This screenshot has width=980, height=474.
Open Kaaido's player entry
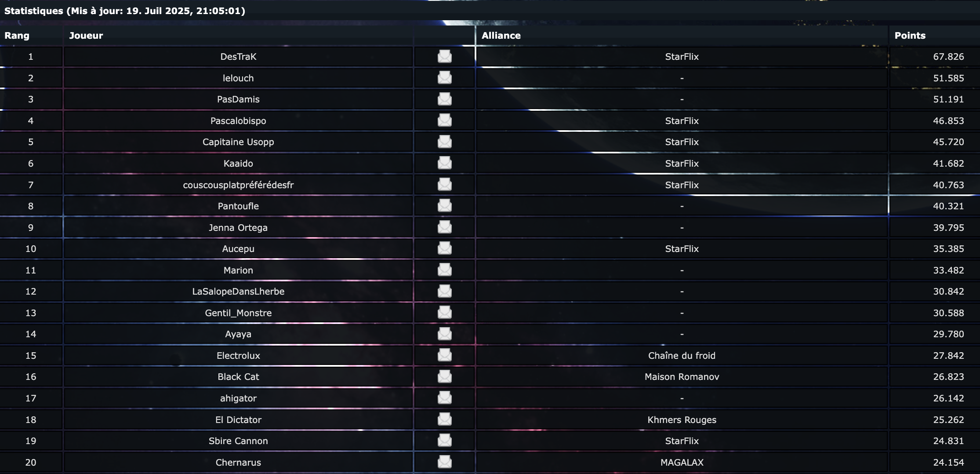(238, 164)
